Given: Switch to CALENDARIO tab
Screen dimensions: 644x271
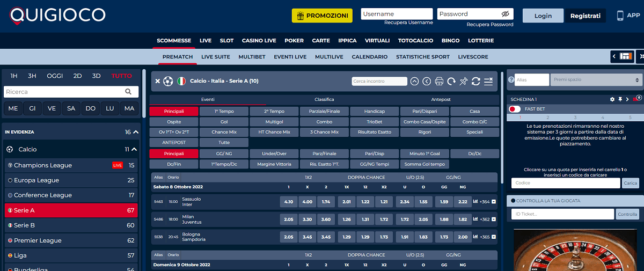Looking at the screenshot, I should point(370,56).
